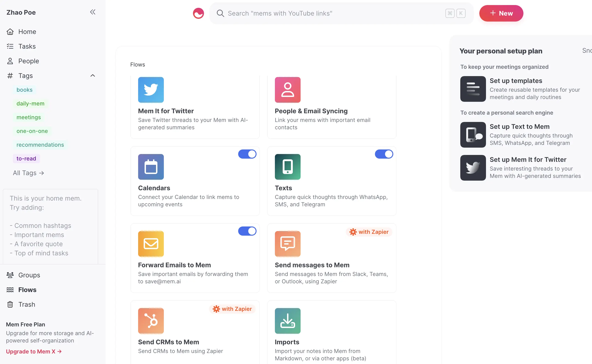
Task: Click the Home icon in sidebar
Action: (10, 32)
